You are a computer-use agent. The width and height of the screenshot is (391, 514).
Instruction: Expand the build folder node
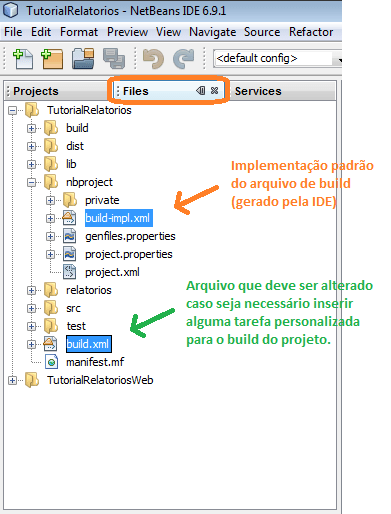(x=31, y=128)
